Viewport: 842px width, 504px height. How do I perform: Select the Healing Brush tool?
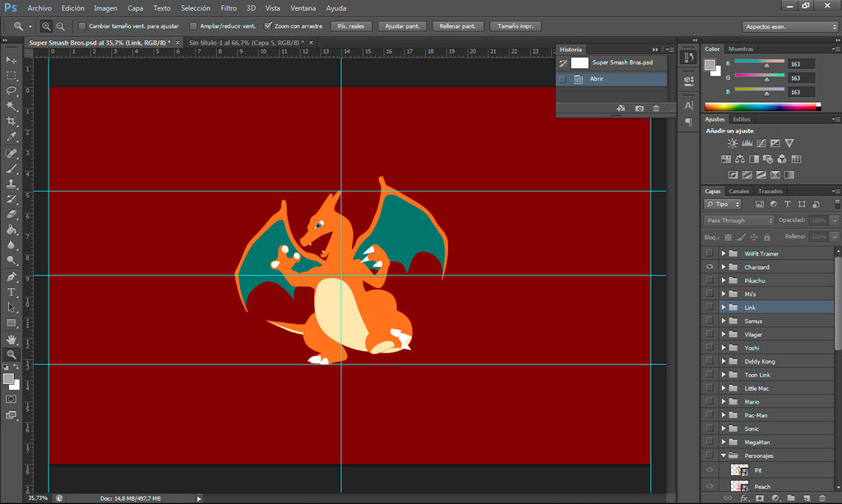(11, 154)
